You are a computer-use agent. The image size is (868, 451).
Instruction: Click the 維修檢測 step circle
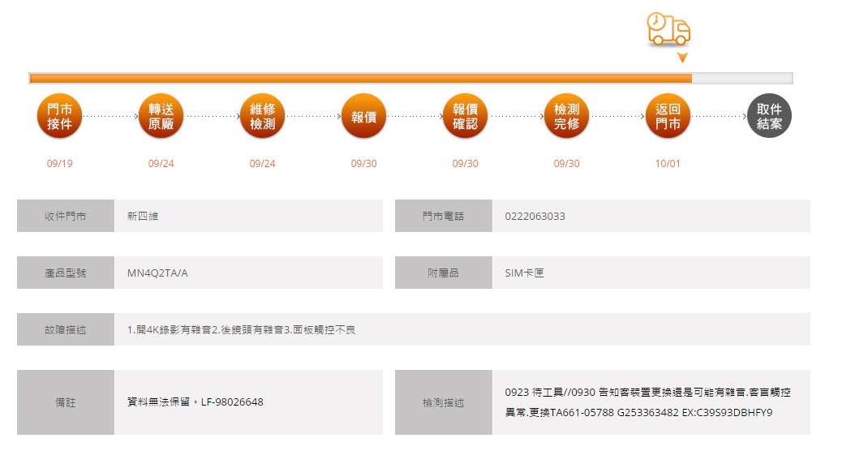point(262,116)
